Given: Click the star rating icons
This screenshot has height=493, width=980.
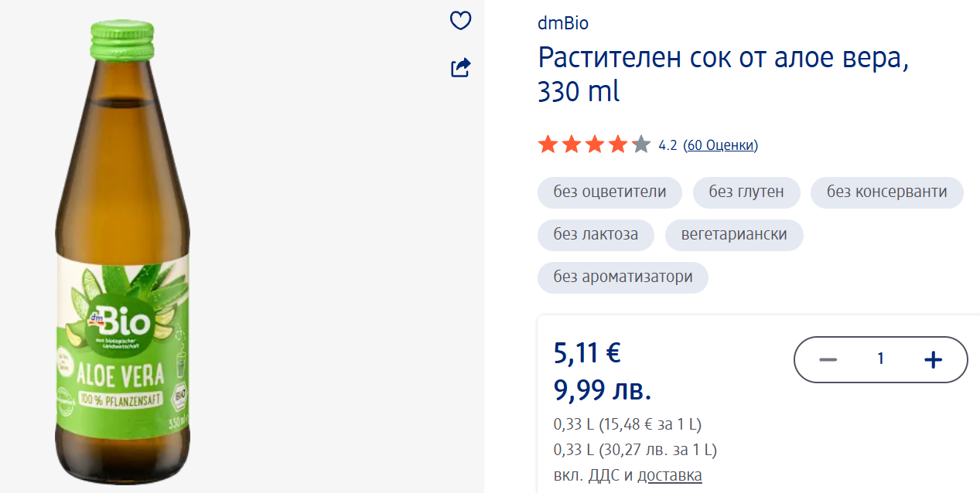Looking at the screenshot, I should (x=594, y=144).
